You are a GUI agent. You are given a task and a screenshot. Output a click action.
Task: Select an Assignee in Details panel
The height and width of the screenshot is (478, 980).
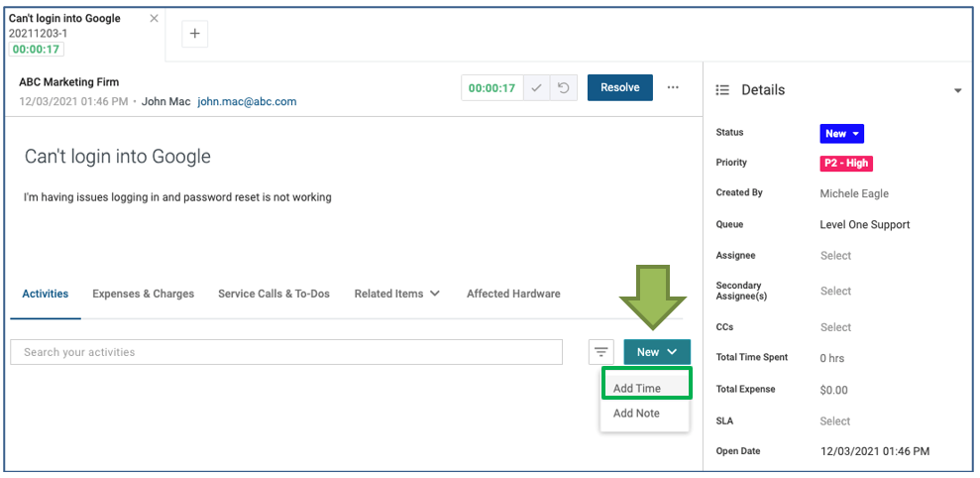coord(835,256)
